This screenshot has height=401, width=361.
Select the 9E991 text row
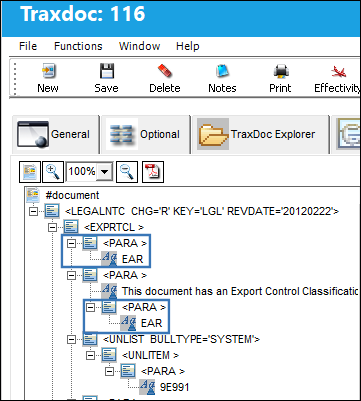pyautogui.click(x=174, y=387)
